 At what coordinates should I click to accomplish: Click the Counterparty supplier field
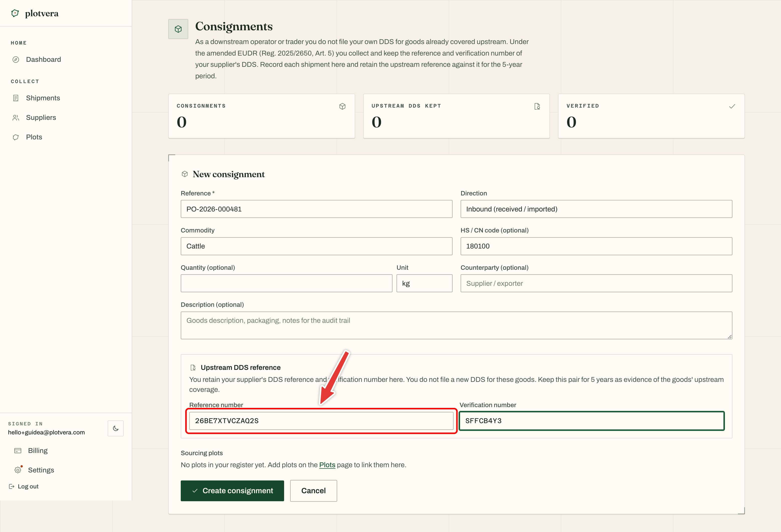pos(596,283)
